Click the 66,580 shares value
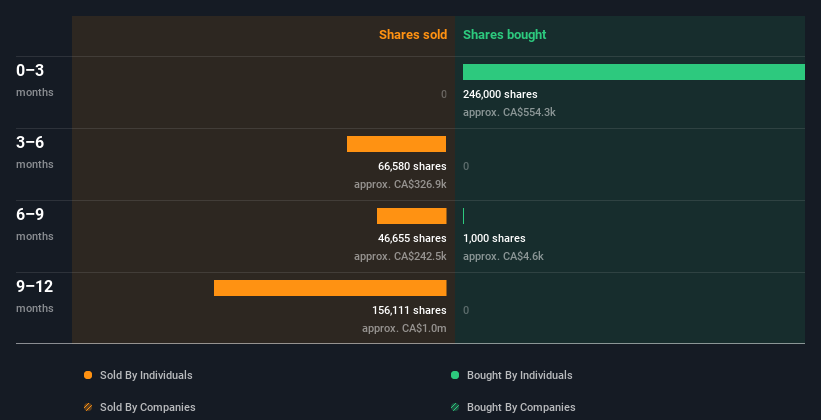 click(412, 166)
